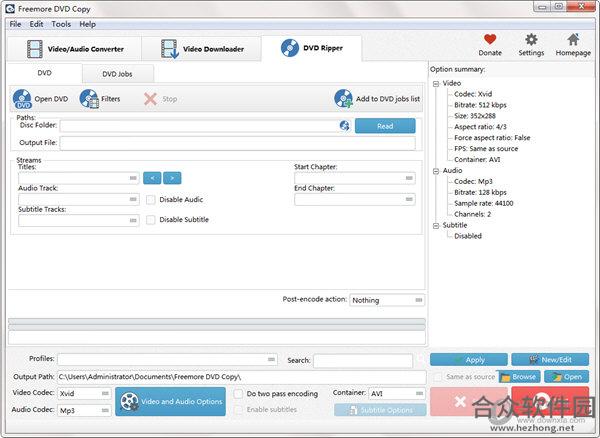Screen dimensions: 600x438
Task: Select 'Force aspect ratio: False' row
Action: click(x=492, y=138)
